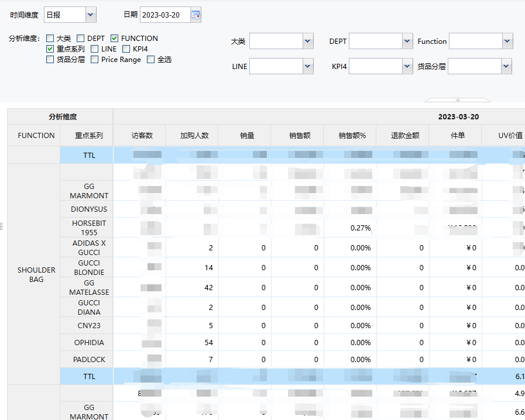Select the OPHIDIA row label
Screen dimensions: 525x420
87,343
